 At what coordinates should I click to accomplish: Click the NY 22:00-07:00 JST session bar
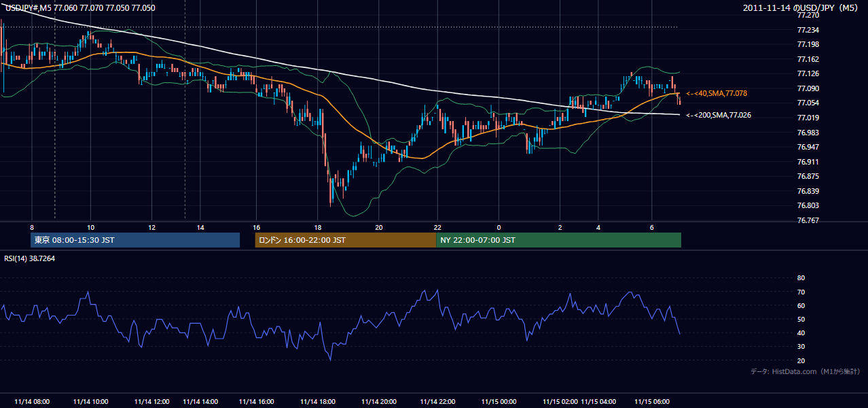pyautogui.click(x=558, y=240)
